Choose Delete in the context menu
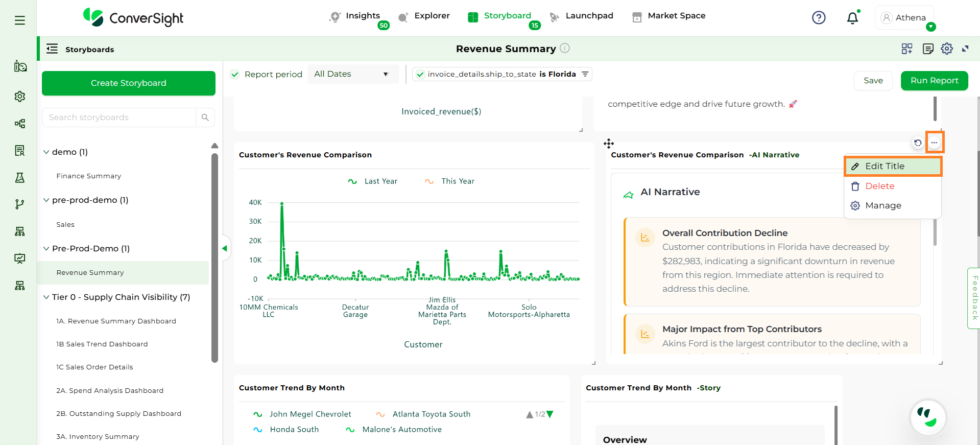Image resolution: width=980 pixels, height=445 pixels. 879,186
